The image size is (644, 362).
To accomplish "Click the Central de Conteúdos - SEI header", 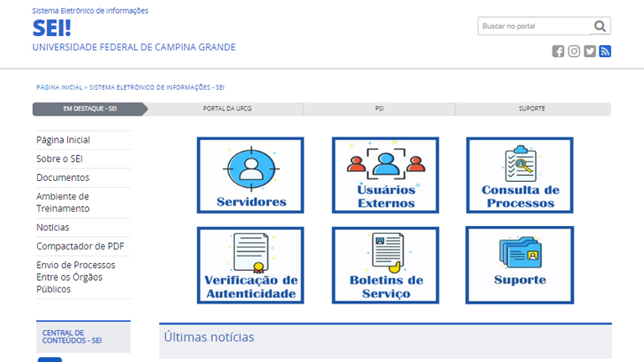I will (83, 337).
